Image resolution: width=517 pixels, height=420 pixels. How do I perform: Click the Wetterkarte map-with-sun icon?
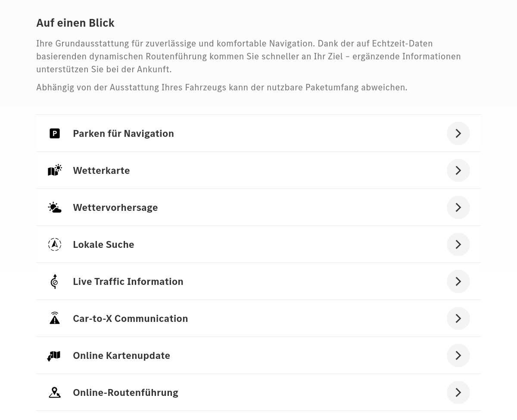55,170
